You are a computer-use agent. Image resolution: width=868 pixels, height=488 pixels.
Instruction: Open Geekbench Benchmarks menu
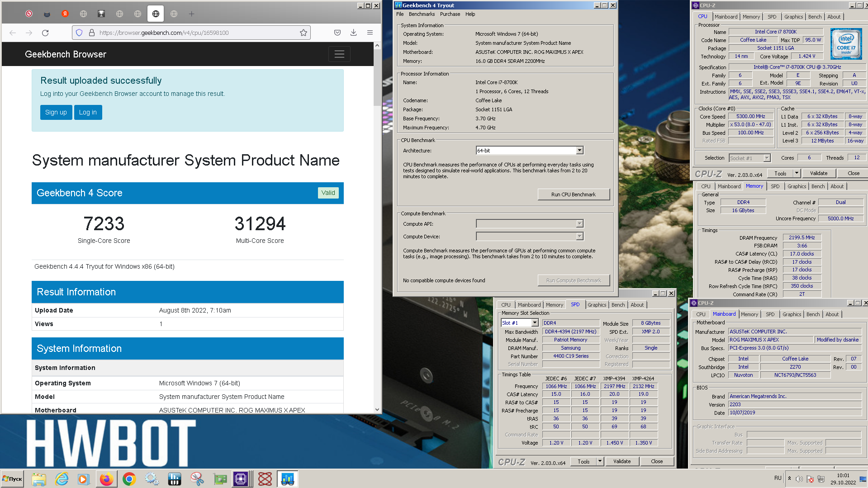click(x=422, y=14)
